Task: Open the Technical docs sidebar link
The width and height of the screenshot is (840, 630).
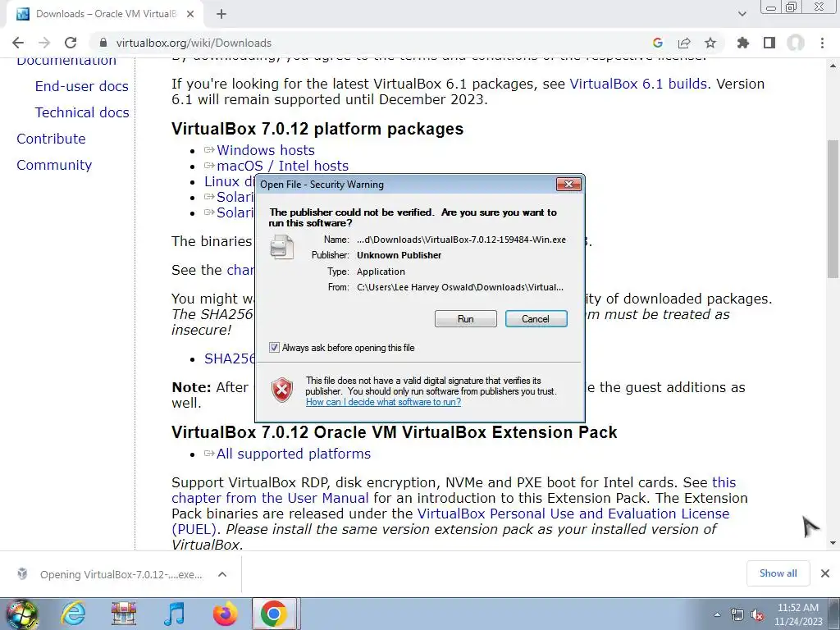Action: click(x=82, y=112)
